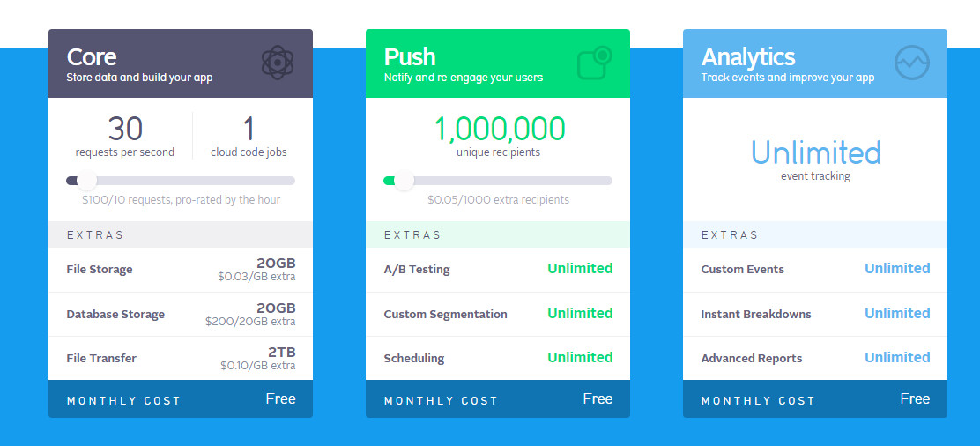Click the A/B Testing Unlimited label
This screenshot has width=980, height=446.
pyautogui.click(x=580, y=268)
